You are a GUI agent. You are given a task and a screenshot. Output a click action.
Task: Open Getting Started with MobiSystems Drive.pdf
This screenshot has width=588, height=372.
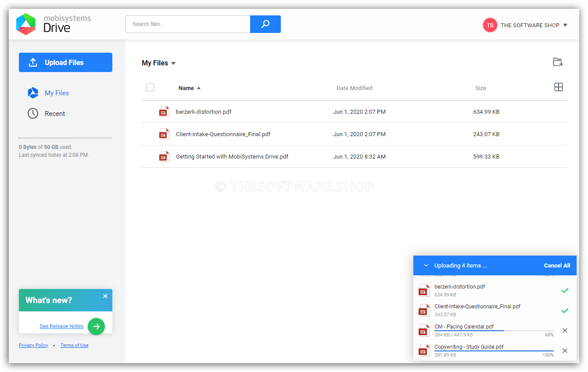click(232, 156)
